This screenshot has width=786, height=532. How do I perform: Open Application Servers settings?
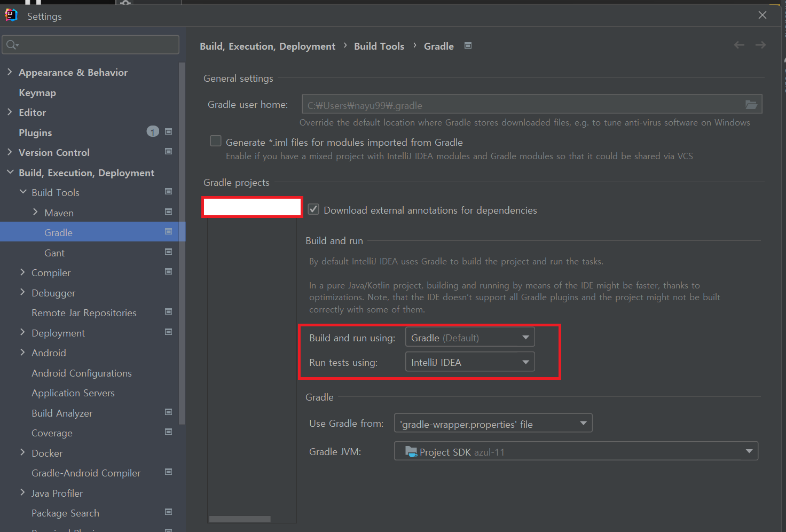coord(73,393)
